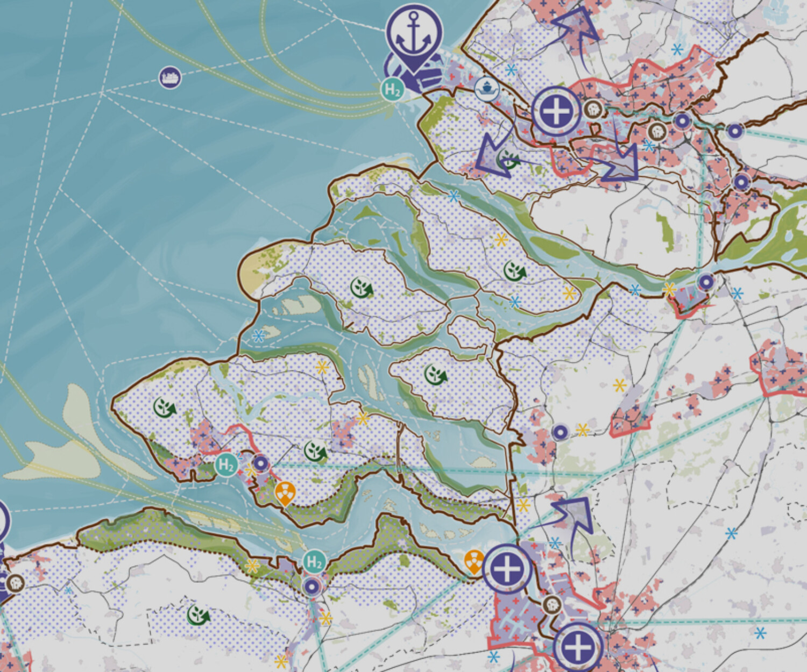Click the purple ring marker beside western H2 icon

261,463
